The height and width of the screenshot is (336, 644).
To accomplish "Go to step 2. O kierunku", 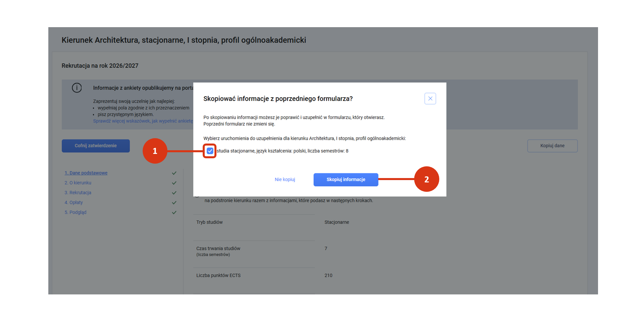I will point(78,183).
